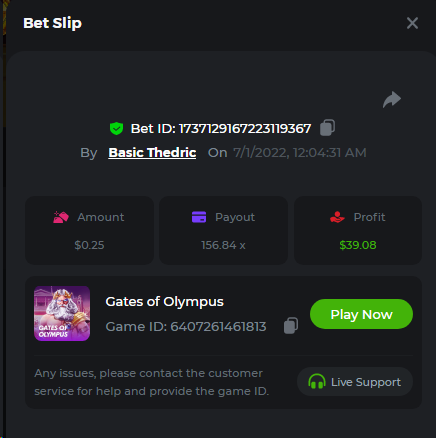Click the bet date and time text
The height and width of the screenshot is (438, 436).
click(x=300, y=153)
